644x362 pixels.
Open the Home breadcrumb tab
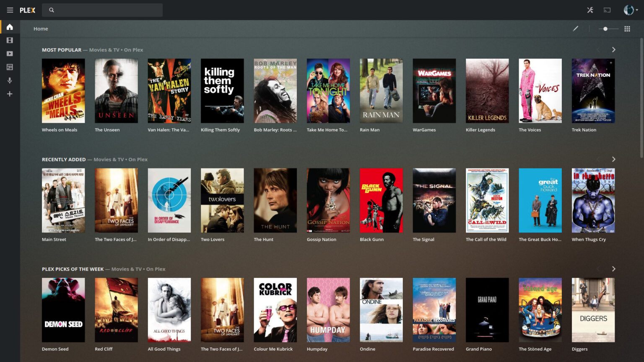(x=41, y=28)
